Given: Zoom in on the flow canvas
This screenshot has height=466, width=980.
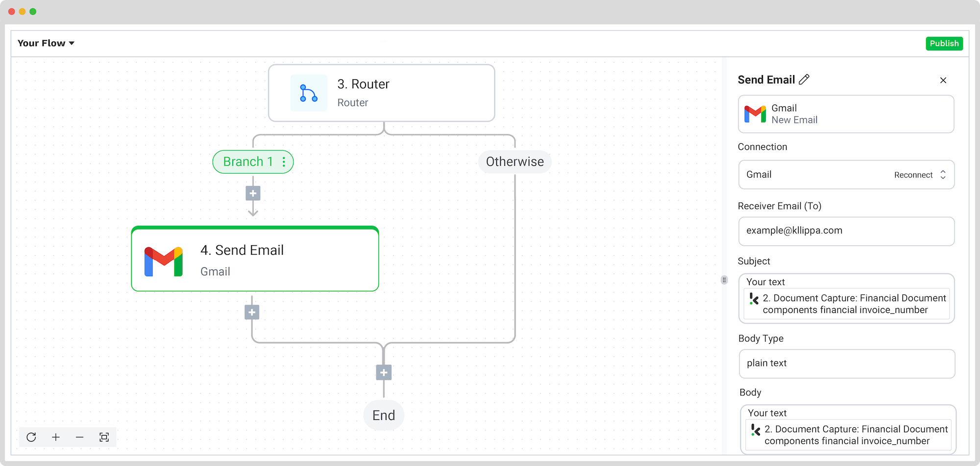Looking at the screenshot, I should (x=56, y=437).
